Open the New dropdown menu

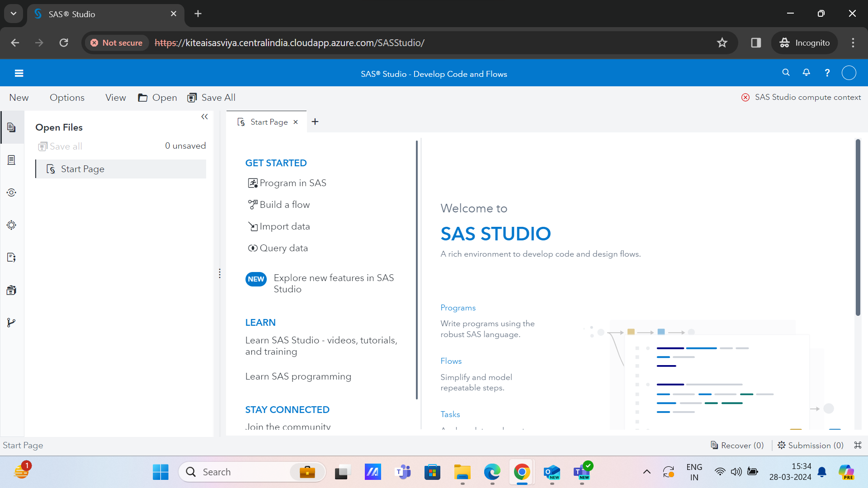(x=19, y=98)
